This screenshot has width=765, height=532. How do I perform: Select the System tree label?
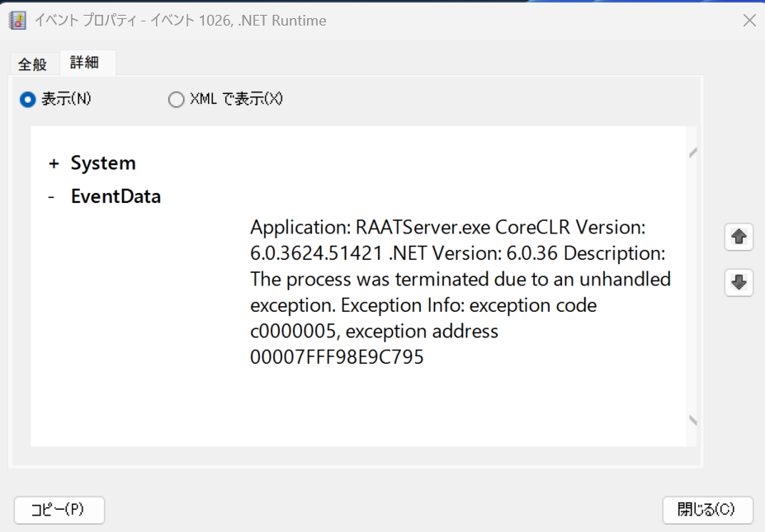tap(103, 163)
